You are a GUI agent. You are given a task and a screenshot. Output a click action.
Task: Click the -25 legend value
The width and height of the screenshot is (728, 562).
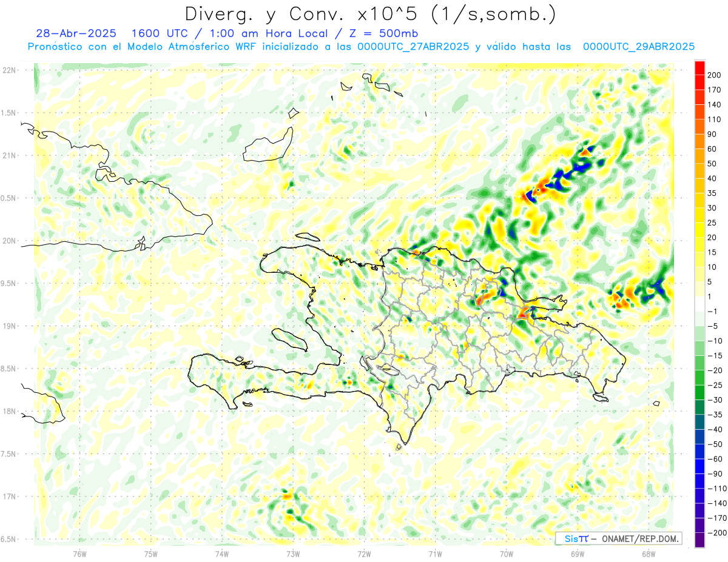(x=715, y=385)
